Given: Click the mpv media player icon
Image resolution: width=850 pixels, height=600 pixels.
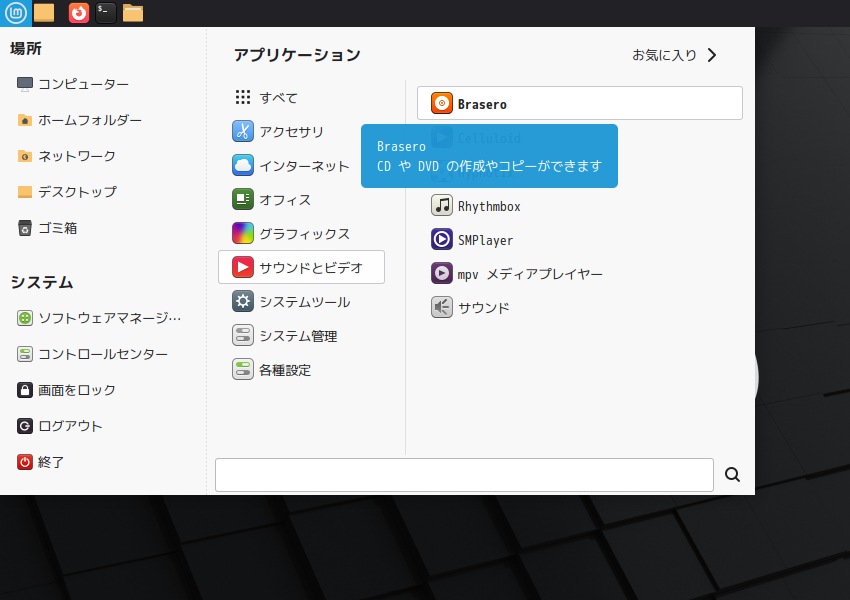Looking at the screenshot, I should click(x=442, y=273).
